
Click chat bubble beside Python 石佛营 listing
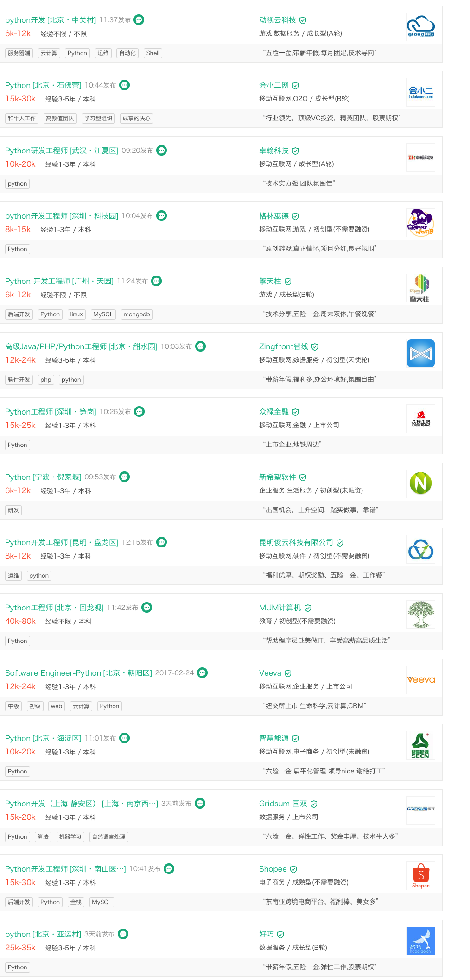tap(124, 85)
